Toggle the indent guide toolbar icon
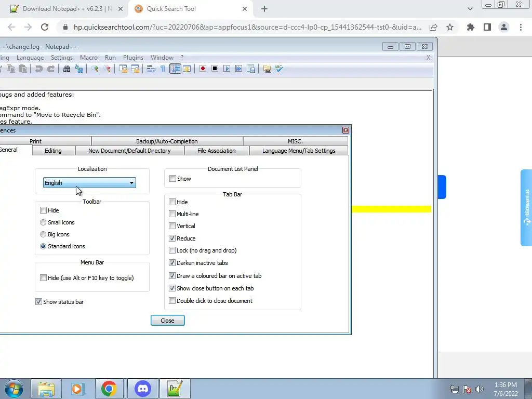 click(x=175, y=69)
